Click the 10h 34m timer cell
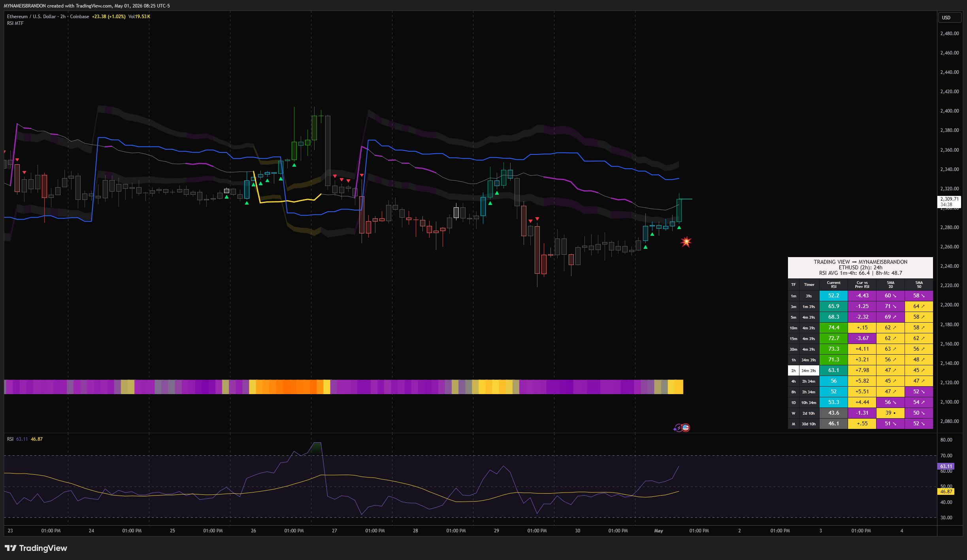 coord(809,402)
